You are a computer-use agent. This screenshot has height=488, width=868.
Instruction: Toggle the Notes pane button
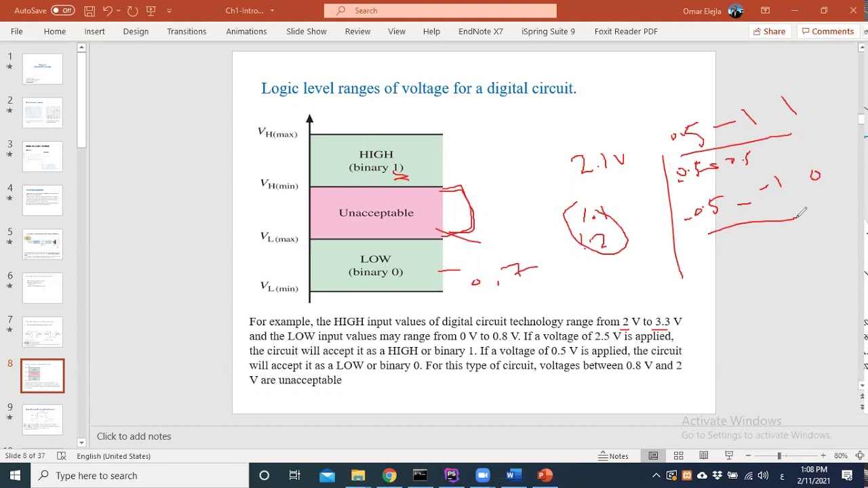[614, 456]
